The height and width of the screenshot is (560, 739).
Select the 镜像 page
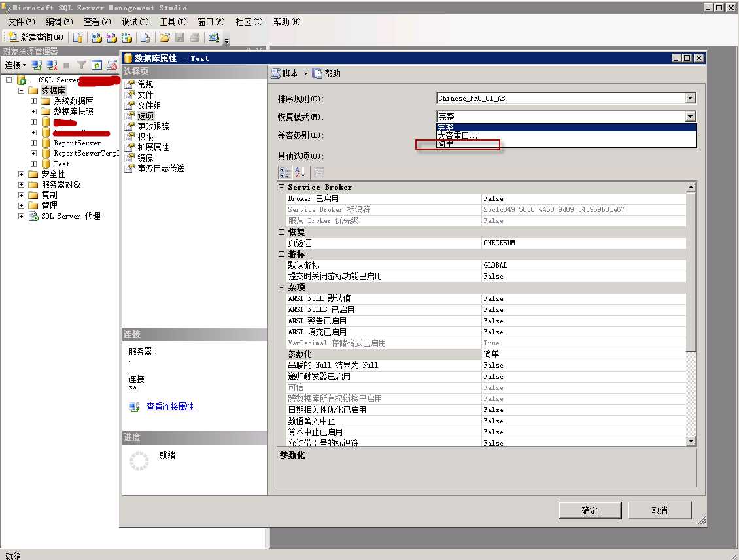(x=145, y=158)
